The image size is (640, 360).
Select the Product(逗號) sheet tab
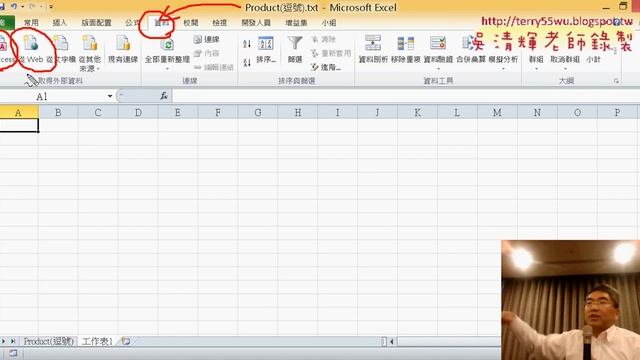pyautogui.click(x=48, y=341)
